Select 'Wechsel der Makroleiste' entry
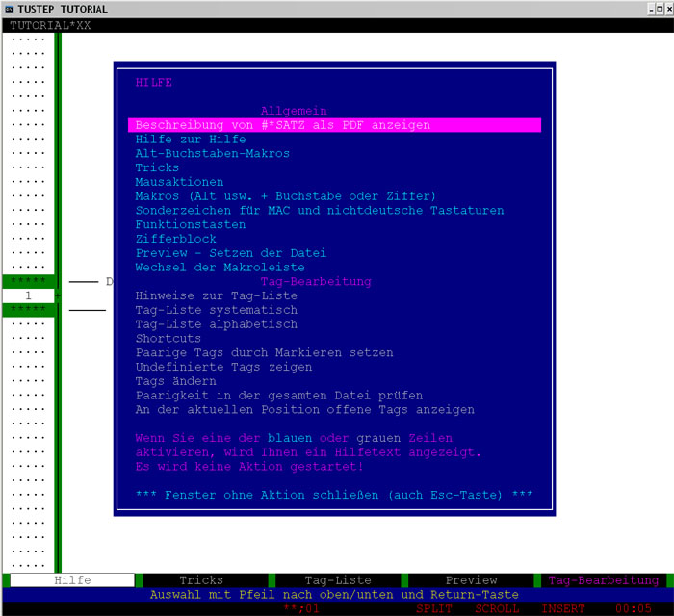This screenshot has width=674, height=616. point(220,267)
